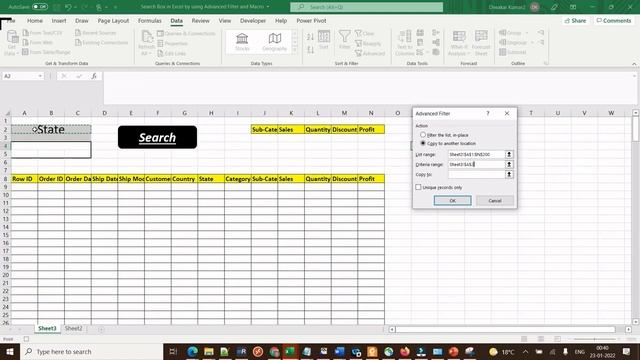
Task: Click the Text to Columns icon
Action: pyautogui.click(x=404, y=42)
